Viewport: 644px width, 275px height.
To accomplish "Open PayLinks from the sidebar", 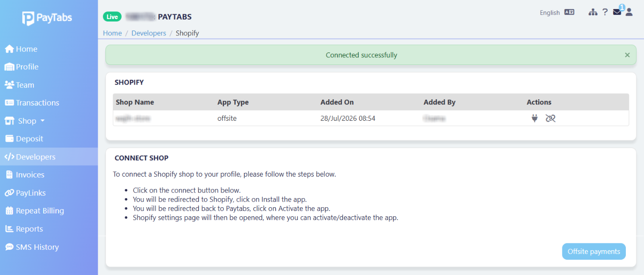I will 49,193.
